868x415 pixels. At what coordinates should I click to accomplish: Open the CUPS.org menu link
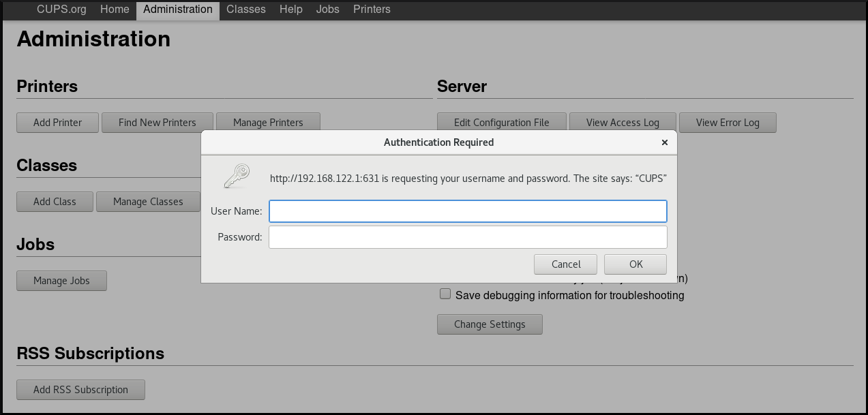point(61,10)
